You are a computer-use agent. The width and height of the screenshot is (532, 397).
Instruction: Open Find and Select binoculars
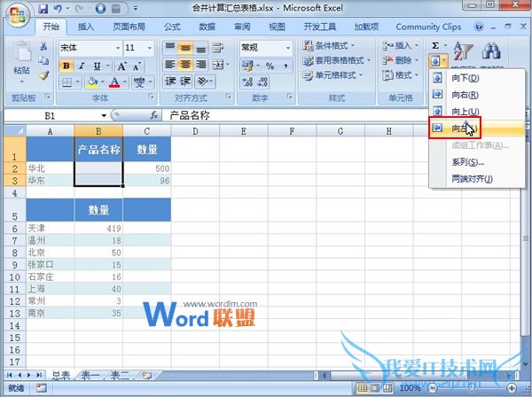click(x=491, y=51)
